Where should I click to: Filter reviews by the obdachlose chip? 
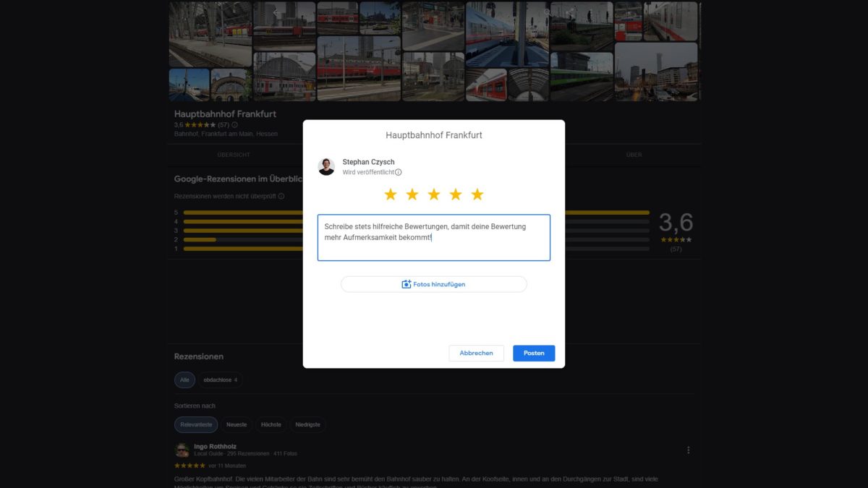point(221,380)
